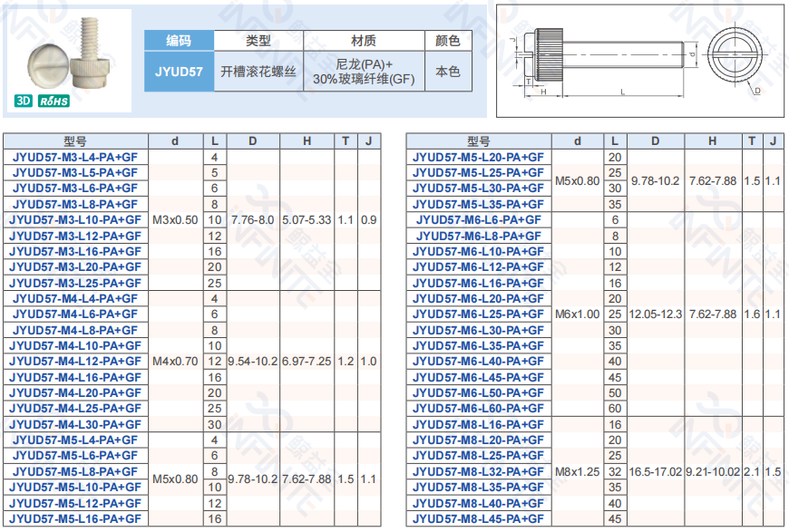
Task: Open the JYUD57-M6-L60-PA+GF entry
Action: pos(479,409)
